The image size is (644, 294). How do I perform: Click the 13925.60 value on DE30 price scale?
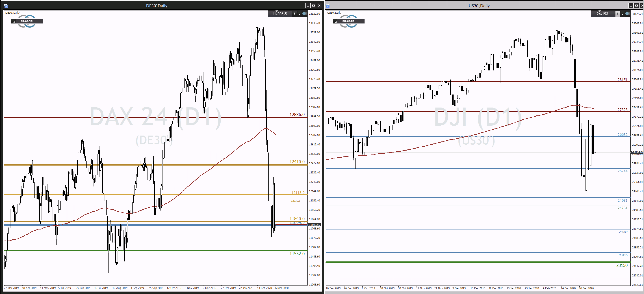[315, 14]
